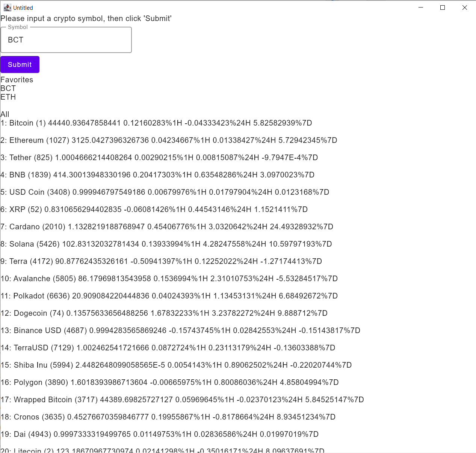This screenshot has width=476, height=453.
Task: Click the All heading
Action: [5, 114]
